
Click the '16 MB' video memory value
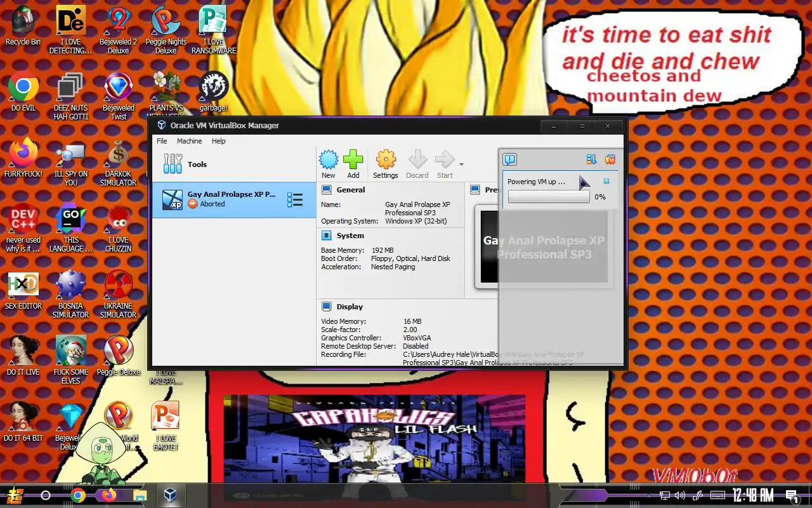point(412,321)
